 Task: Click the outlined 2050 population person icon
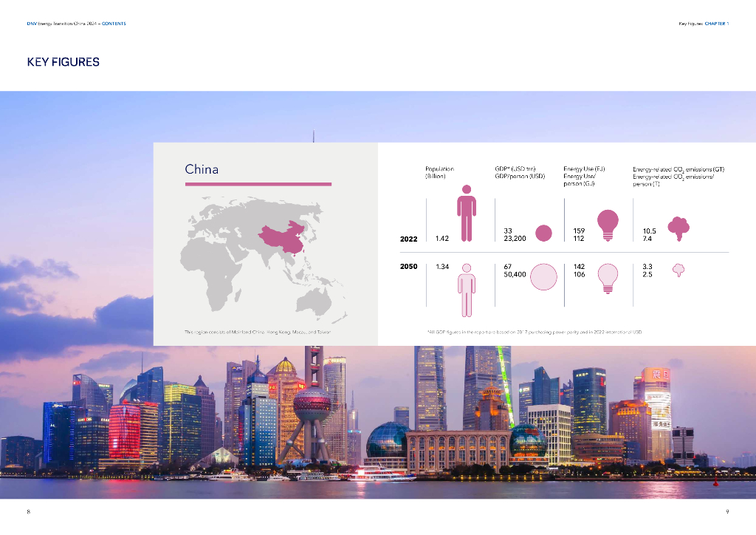point(467,290)
